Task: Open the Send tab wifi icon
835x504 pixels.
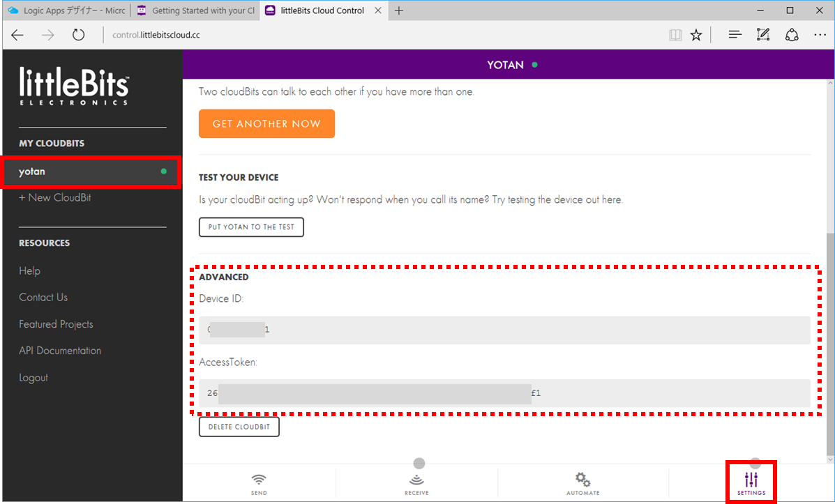Action: coord(259,480)
